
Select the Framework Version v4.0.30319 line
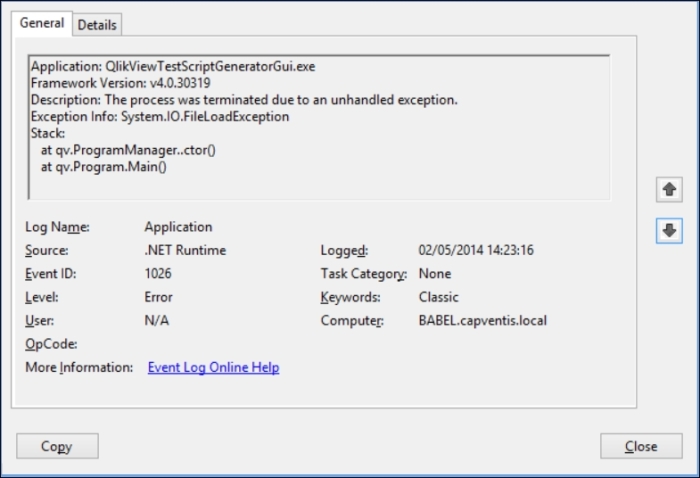[121, 83]
